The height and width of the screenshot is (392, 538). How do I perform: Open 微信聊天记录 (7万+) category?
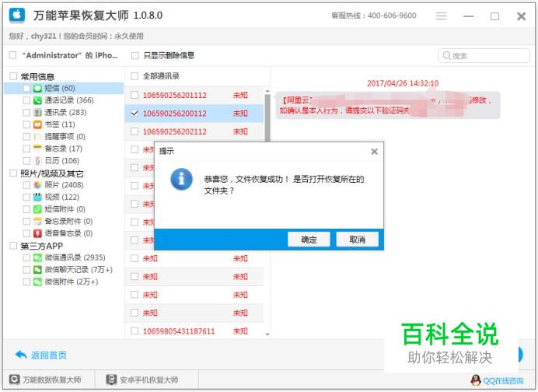[x=79, y=270]
